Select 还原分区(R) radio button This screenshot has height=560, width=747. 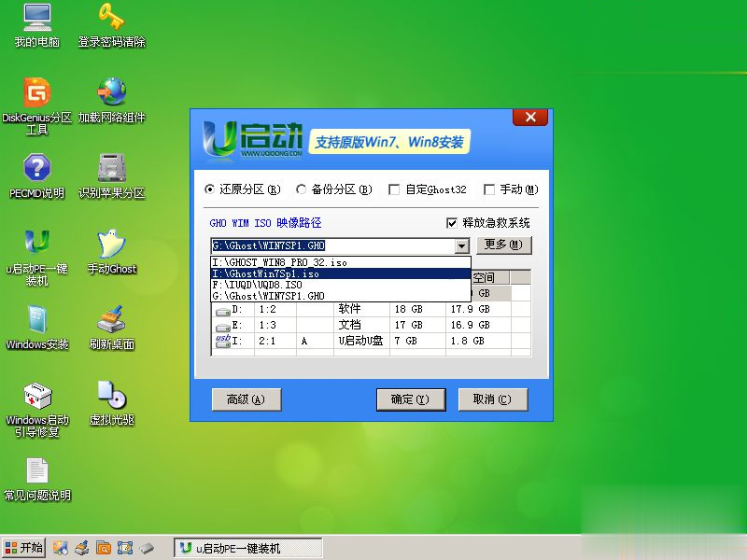pos(209,189)
